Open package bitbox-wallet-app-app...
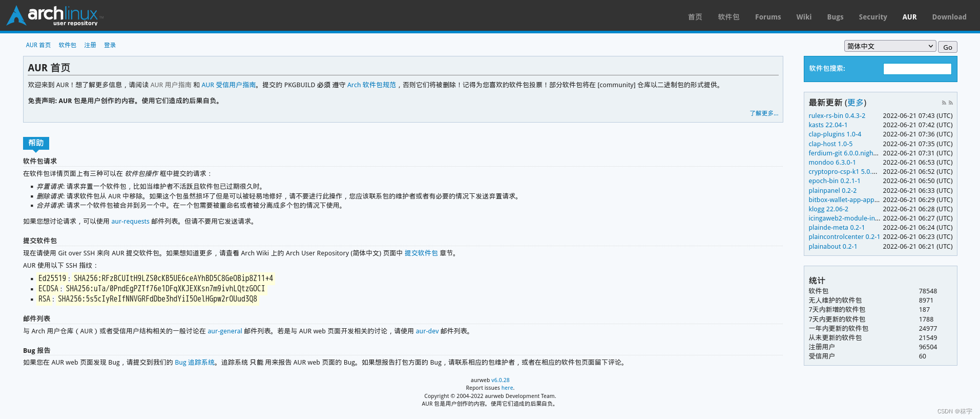 [x=844, y=200]
